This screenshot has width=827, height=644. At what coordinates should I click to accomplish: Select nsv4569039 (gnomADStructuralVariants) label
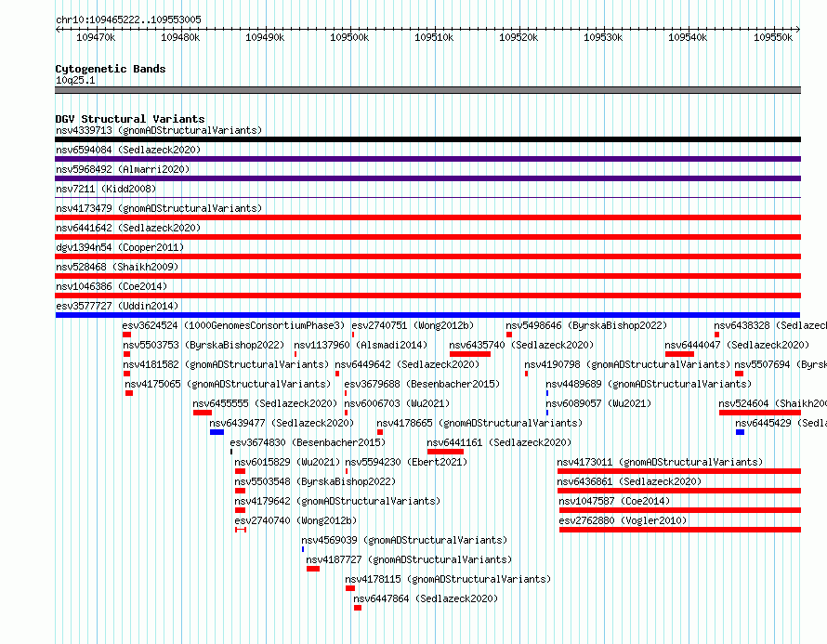click(404, 540)
